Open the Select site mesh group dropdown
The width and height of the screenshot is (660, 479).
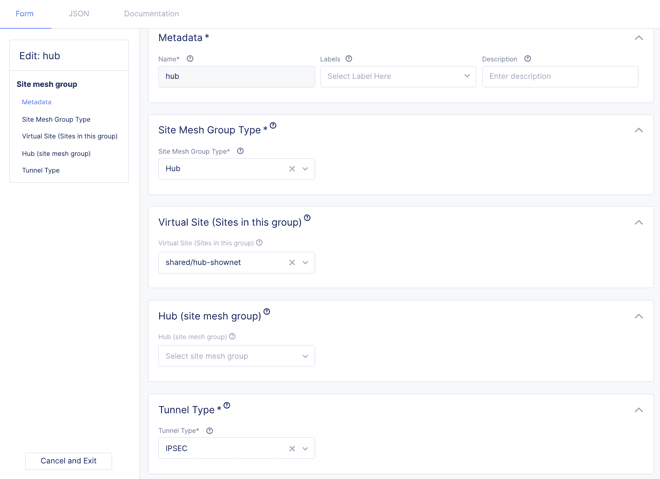click(x=236, y=356)
